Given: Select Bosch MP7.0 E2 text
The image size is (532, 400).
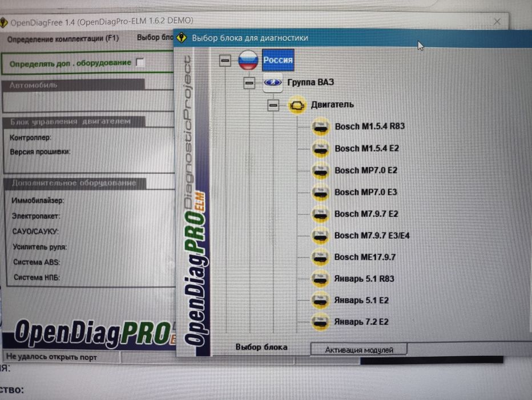Looking at the screenshot, I should pyautogui.click(x=366, y=170).
